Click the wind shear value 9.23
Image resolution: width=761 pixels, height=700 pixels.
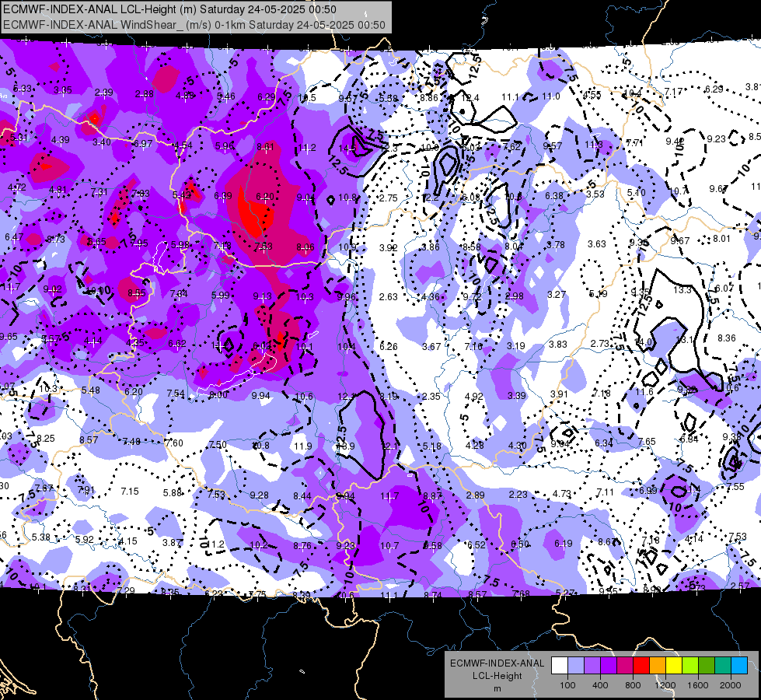coord(716,138)
